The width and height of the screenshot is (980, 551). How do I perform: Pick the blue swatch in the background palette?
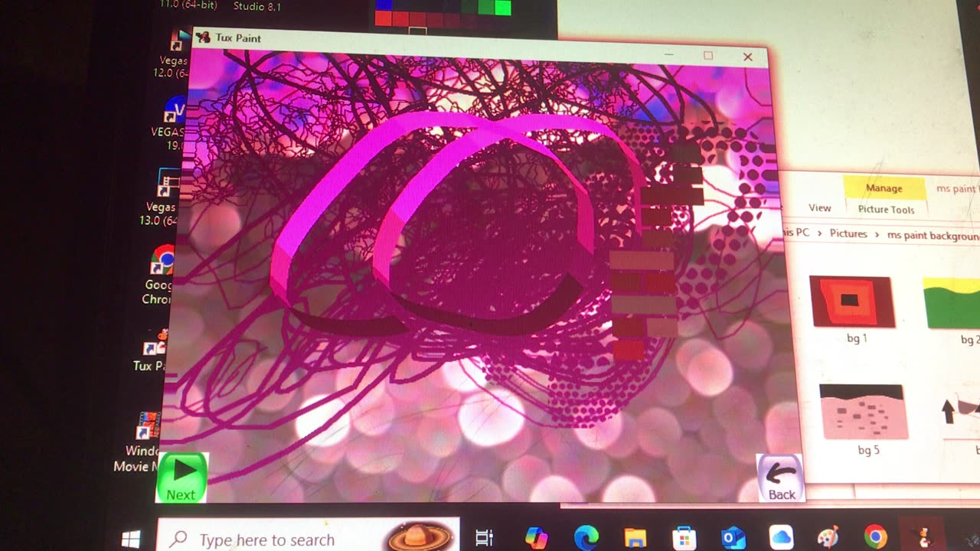[x=384, y=4]
